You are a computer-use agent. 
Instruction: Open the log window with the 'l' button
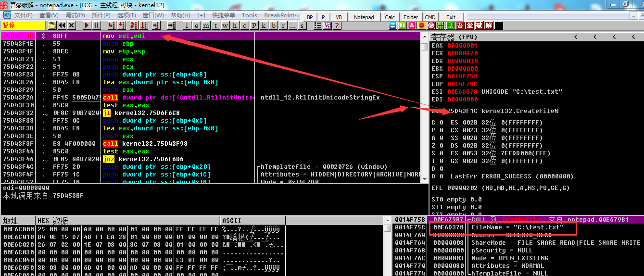click(x=187, y=25)
